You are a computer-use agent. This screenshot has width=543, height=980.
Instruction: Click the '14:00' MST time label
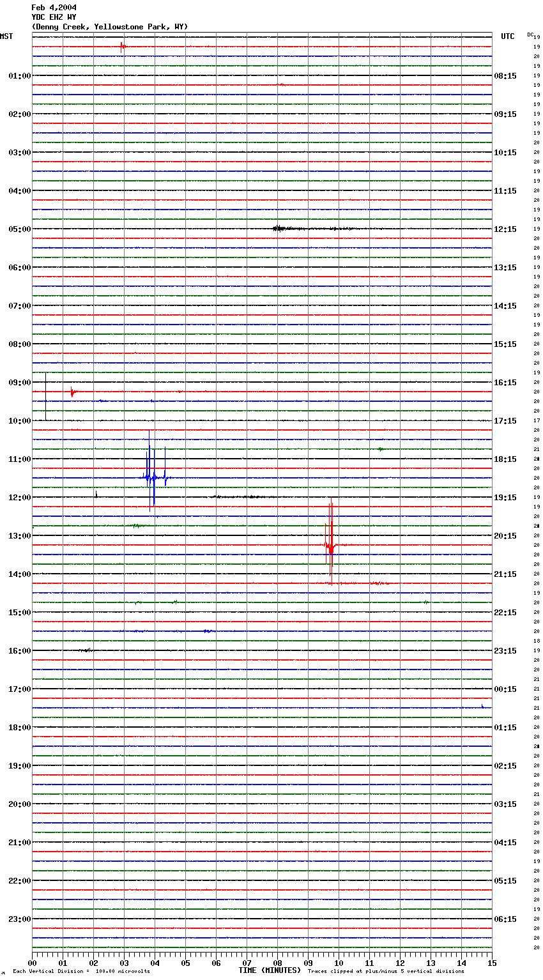coord(20,574)
